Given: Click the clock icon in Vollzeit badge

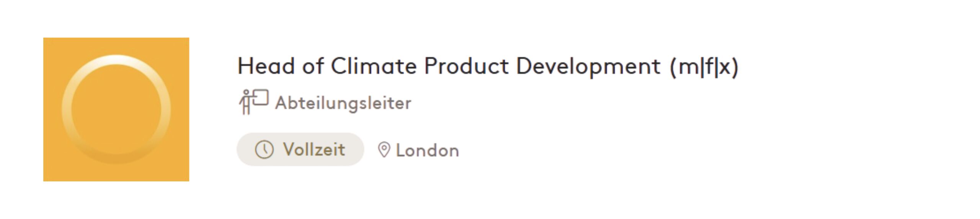Looking at the screenshot, I should coord(264,150).
